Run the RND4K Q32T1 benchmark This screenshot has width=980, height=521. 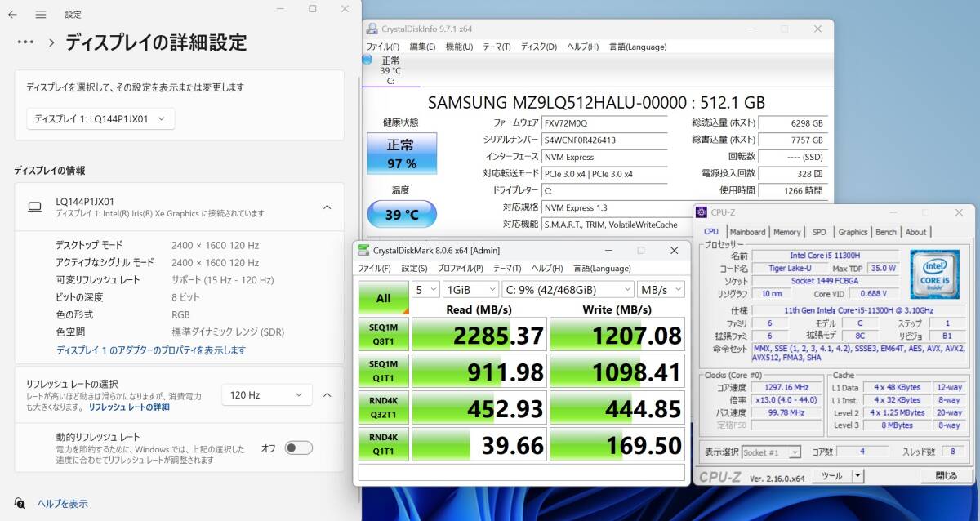pyautogui.click(x=383, y=408)
